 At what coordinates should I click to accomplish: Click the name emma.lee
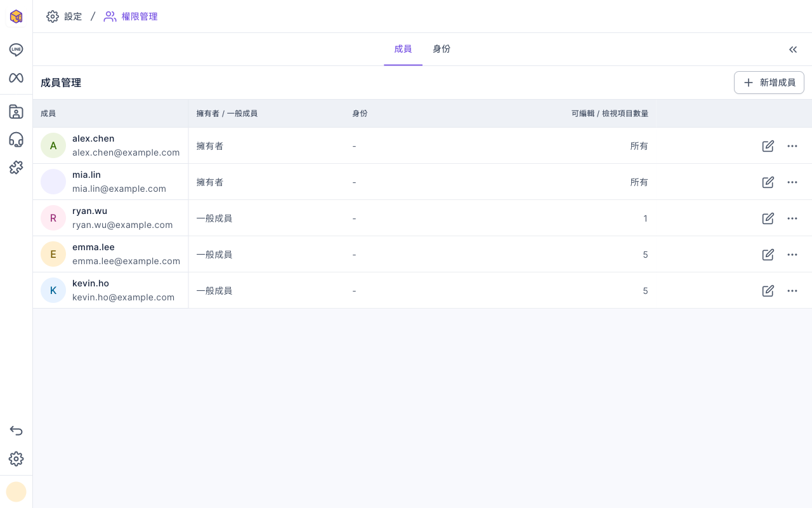tap(93, 247)
